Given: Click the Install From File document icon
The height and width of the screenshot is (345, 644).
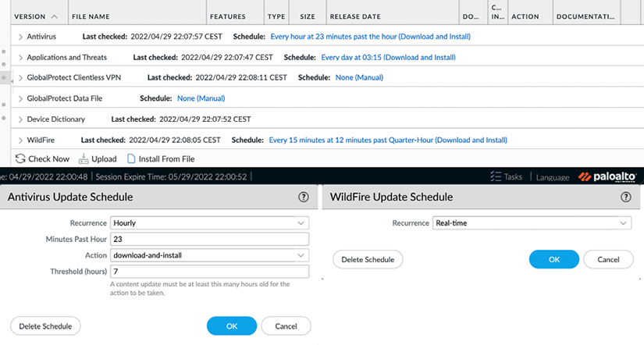Looking at the screenshot, I should pos(131,158).
